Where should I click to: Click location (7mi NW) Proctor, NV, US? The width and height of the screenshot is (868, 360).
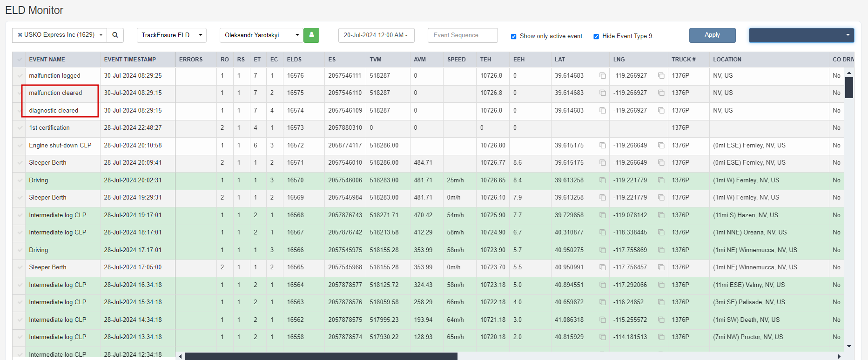click(748, 337)
